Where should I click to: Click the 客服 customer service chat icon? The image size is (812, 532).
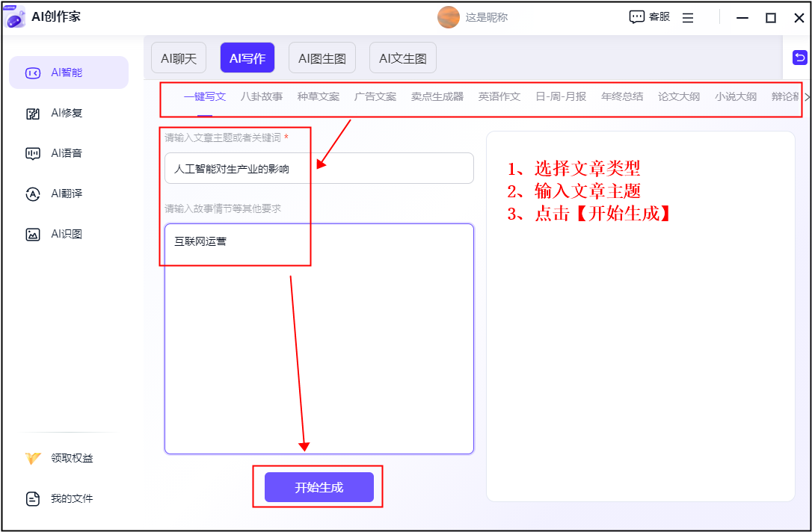pyautogui.click(x=637, y=17)
